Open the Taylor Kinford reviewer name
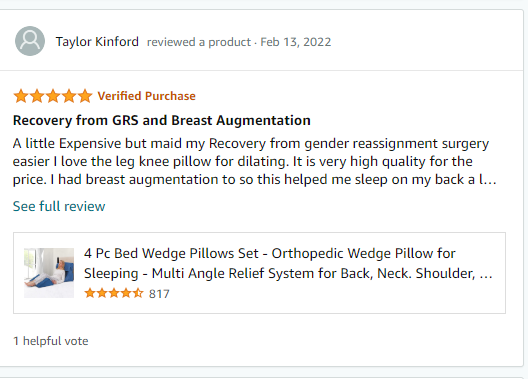528x379 pixels. [97, 42]
